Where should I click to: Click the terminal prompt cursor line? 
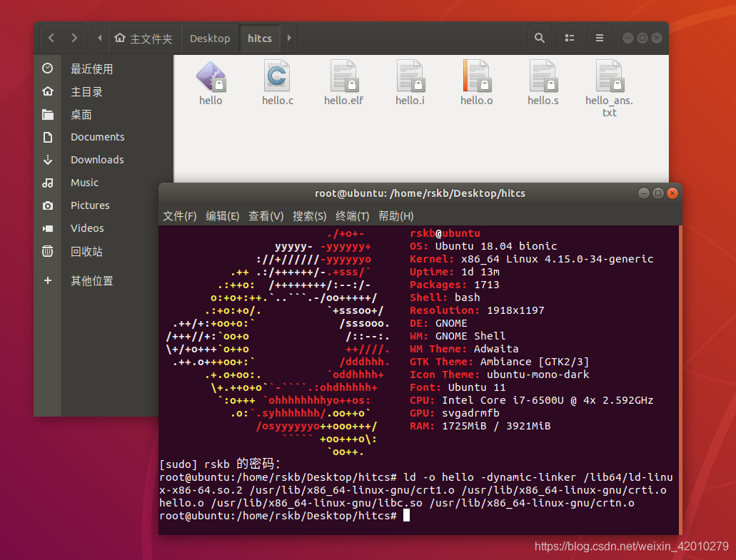click(x=284, y=516)
